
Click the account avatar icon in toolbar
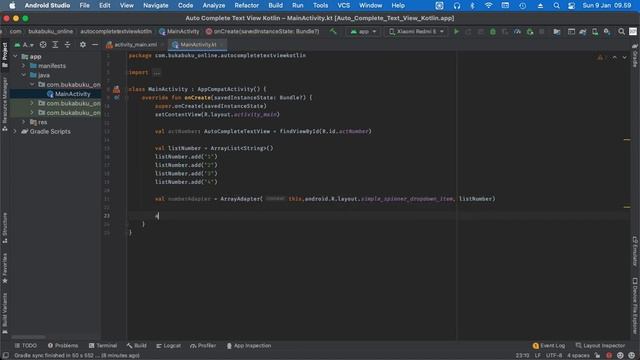[633, 31]
